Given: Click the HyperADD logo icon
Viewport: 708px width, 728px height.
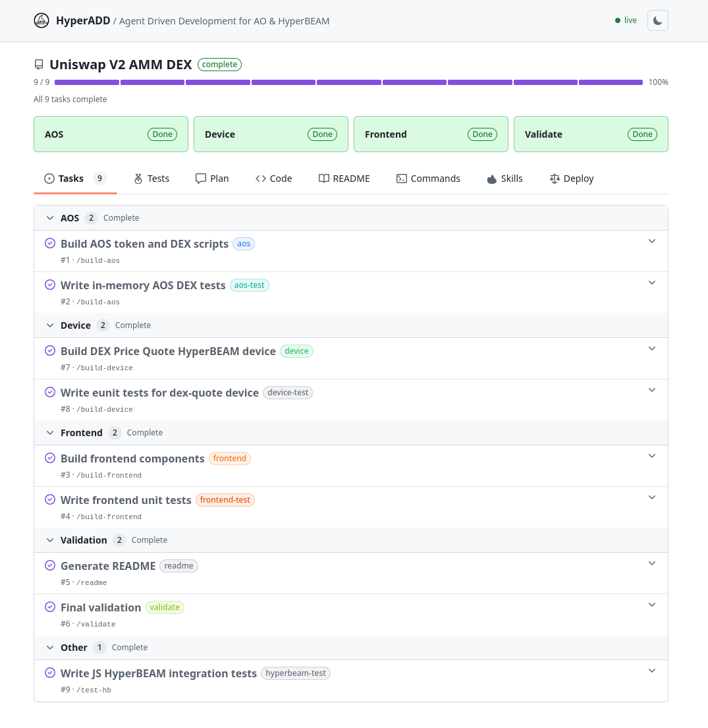Looking at the screenshot, I should point(41,20).
